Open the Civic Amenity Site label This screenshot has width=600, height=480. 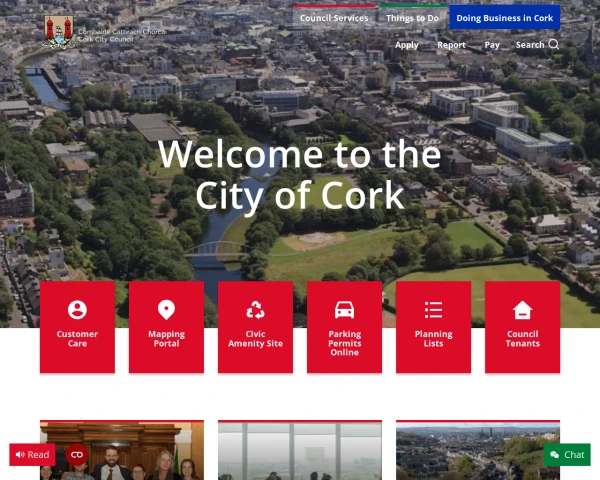tap(255, 338)
